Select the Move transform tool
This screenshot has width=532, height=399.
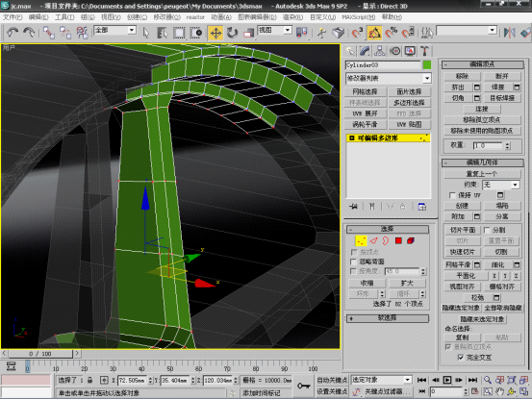click(215, 33)
